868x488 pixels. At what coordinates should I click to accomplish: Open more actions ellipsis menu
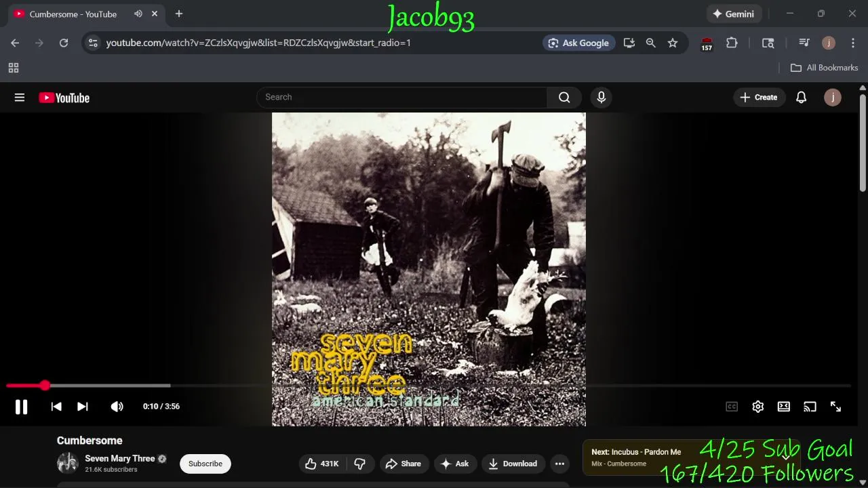tap(559, 464)
